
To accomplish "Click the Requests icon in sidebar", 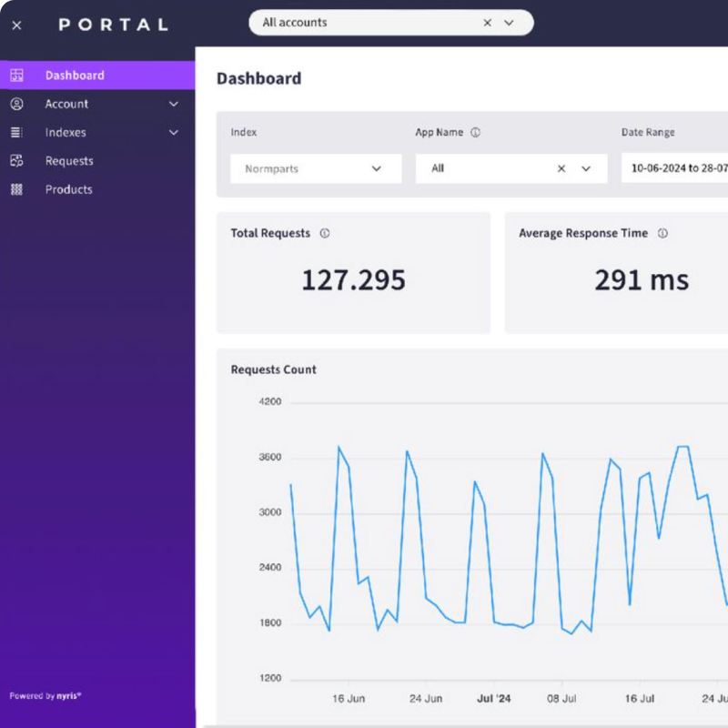I will pos(16,161).
